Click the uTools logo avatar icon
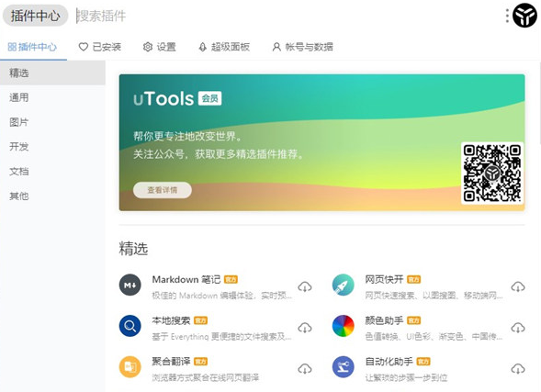This screenshot has height=392, width=541. coord(524,16)
